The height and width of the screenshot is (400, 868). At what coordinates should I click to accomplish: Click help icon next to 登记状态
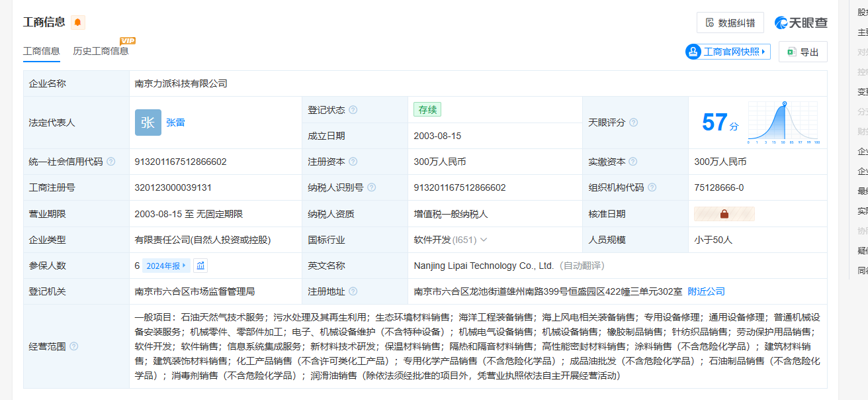(353, 110)
